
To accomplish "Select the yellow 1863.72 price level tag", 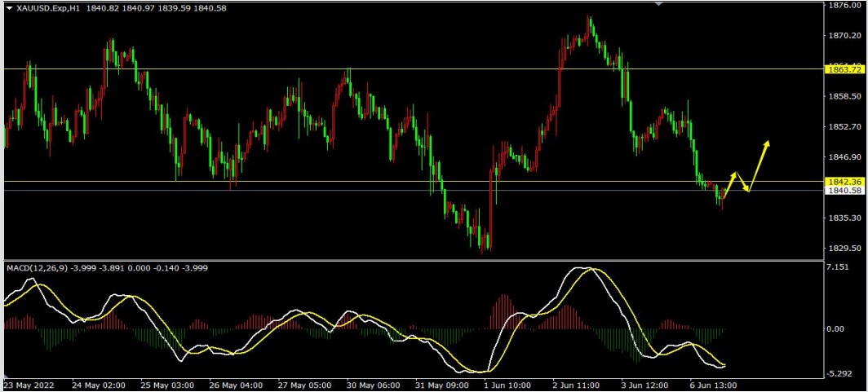I will [x=844, y=69].
